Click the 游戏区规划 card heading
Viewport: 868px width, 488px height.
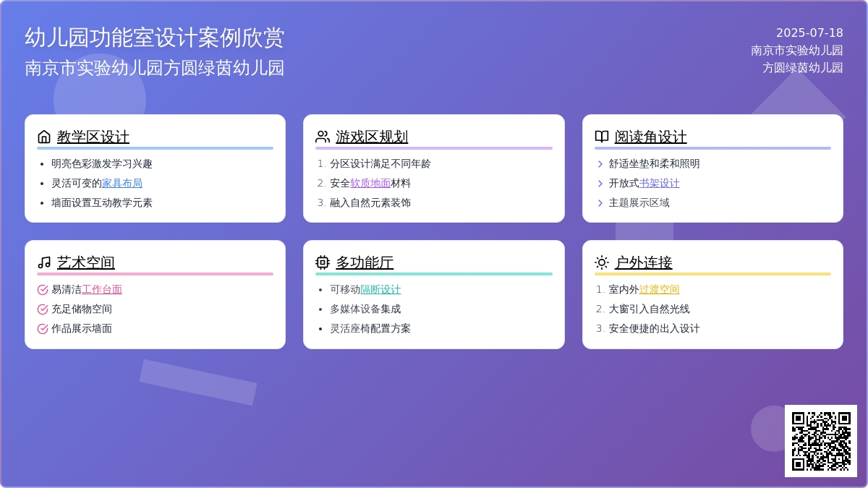[x=372, y=137]
